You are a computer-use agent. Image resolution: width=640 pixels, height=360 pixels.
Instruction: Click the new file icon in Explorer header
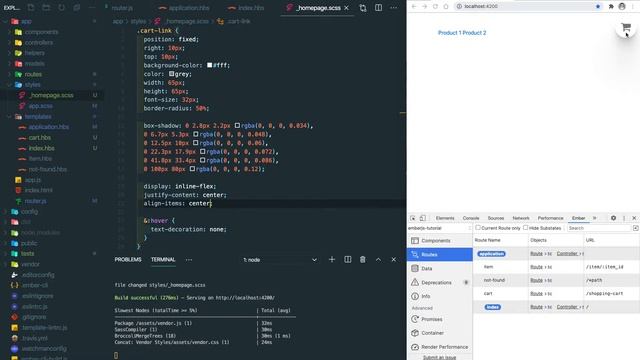[31, 7]
